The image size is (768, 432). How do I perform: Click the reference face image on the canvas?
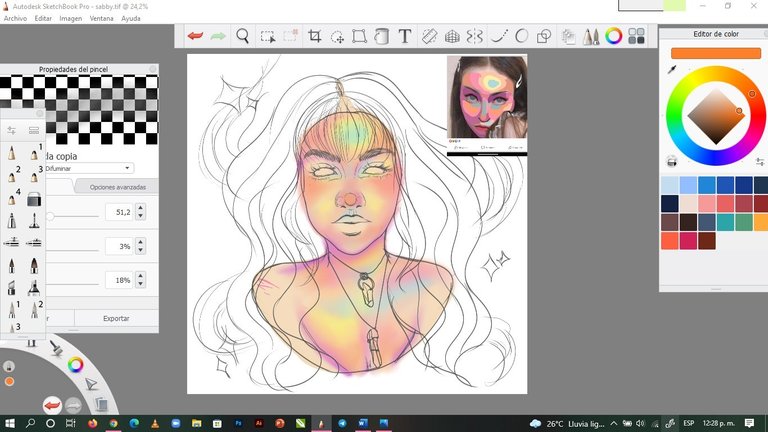[x=487, y=97]
